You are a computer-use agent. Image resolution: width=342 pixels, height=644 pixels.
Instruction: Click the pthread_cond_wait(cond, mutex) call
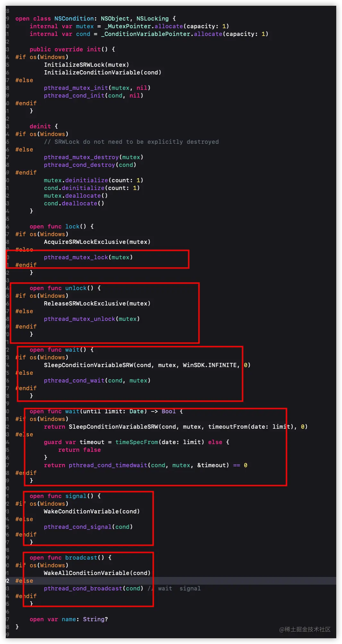click(97, 381)
